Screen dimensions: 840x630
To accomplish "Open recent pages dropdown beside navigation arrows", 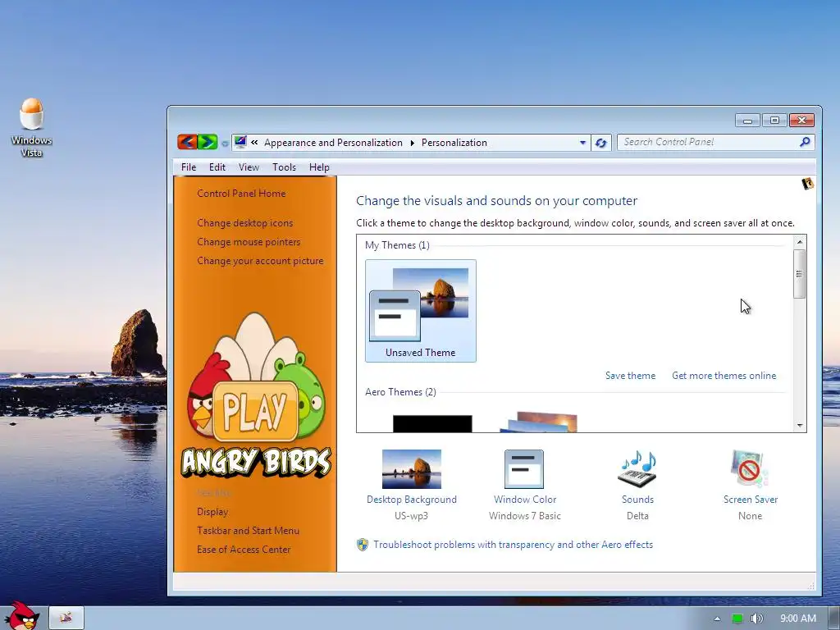I will click(x=225, y=143).
